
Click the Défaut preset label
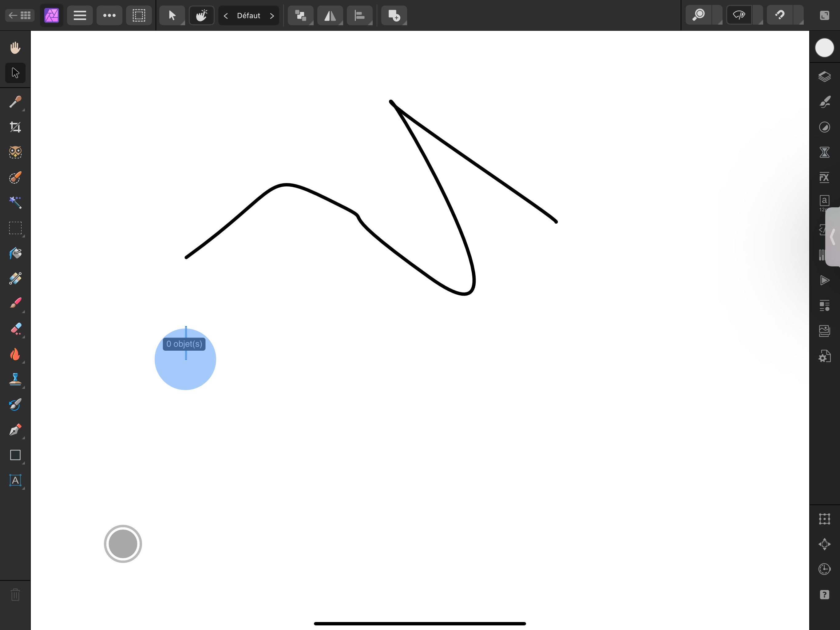click(249, 16)
